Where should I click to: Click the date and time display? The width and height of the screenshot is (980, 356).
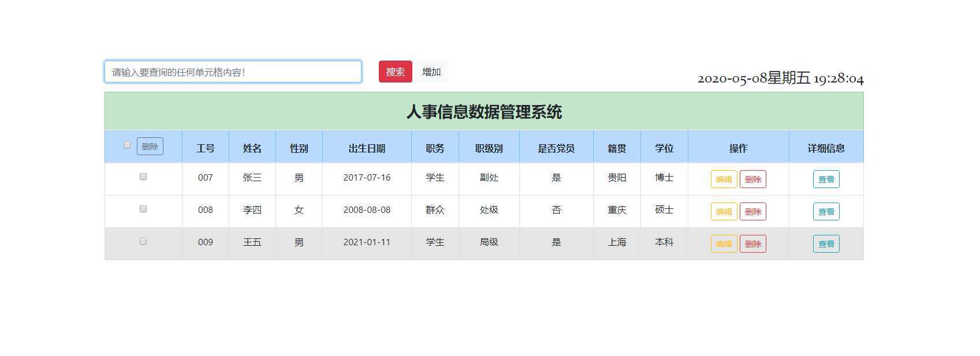tap(781, 78)
